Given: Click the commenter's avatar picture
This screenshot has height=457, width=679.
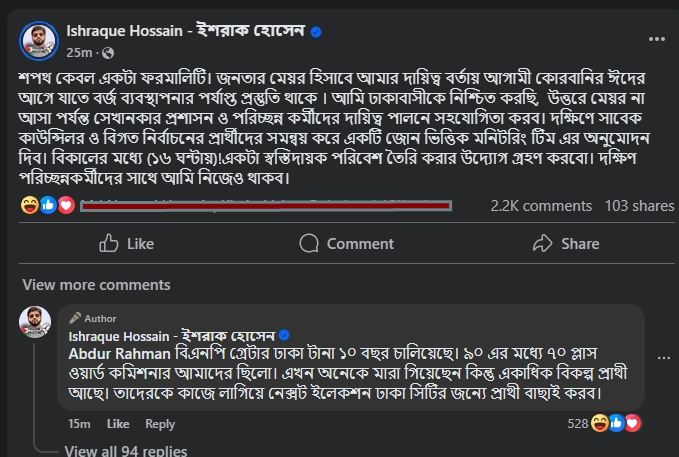Looking at the screenshot, I should [x=36, y=322].
